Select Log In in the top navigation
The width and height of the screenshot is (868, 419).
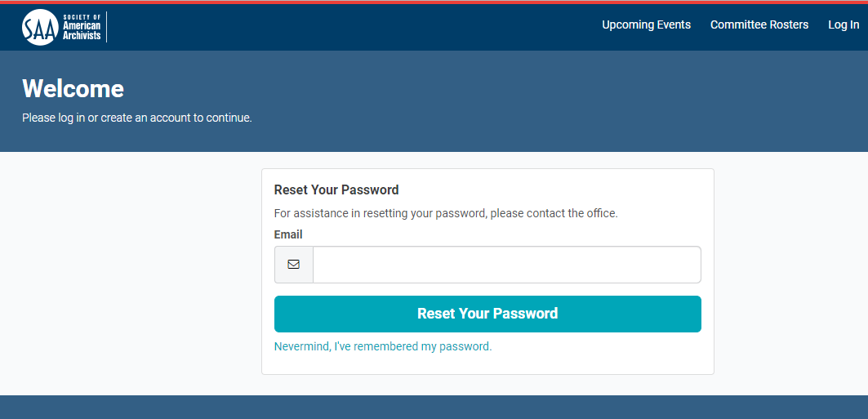843,25
